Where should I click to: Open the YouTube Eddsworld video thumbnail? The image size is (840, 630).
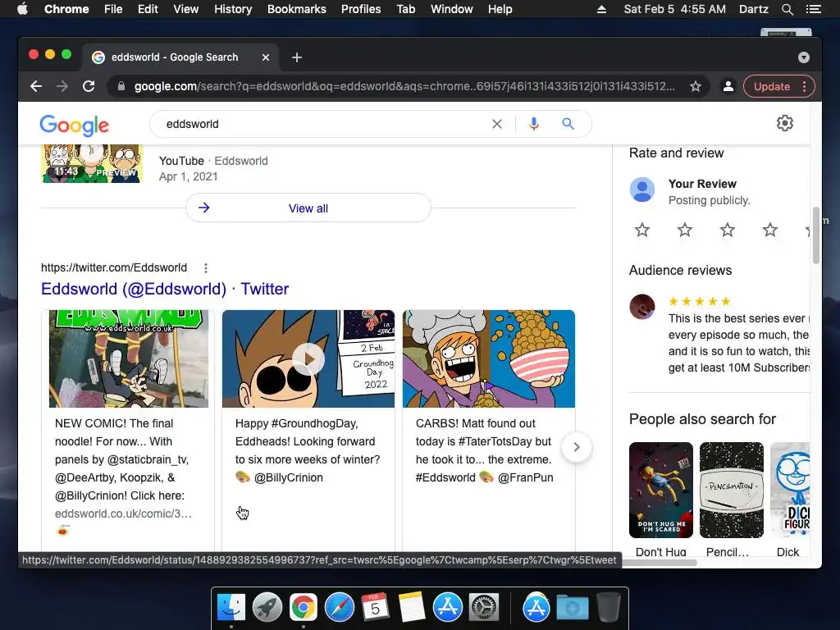click(x=92, y=163)
